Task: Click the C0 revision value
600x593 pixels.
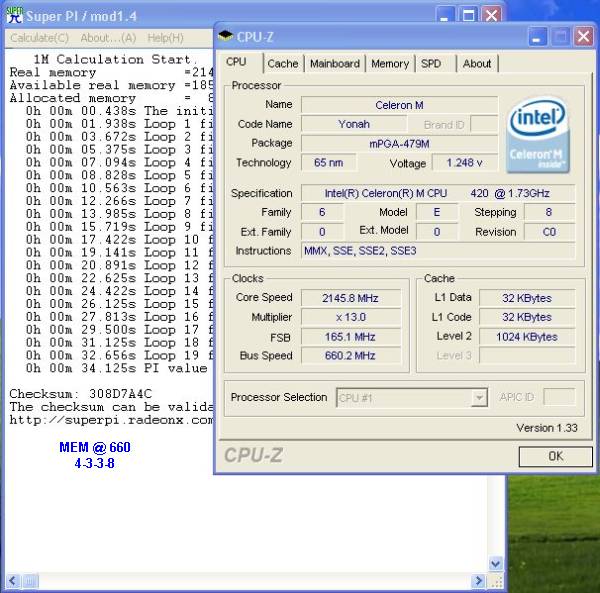Action: pyautogui.click(x=549, y=232)
